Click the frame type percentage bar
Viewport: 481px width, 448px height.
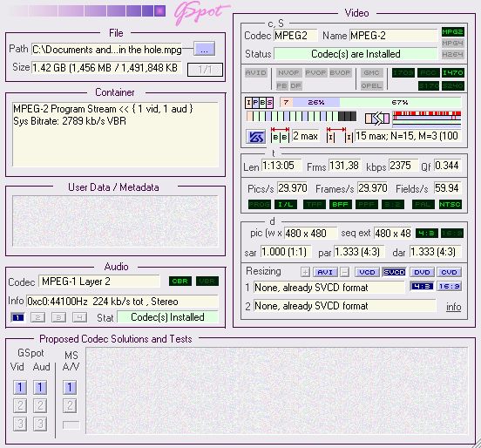[x=370, y=102]
